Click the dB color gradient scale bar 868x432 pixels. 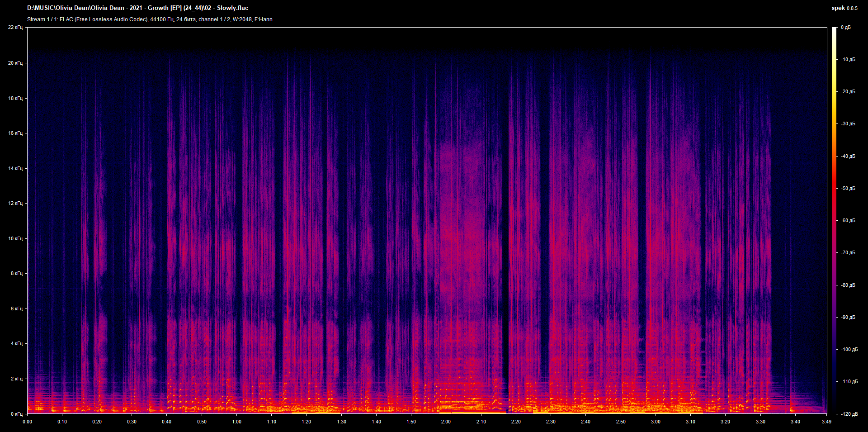(x=835, y=220)
